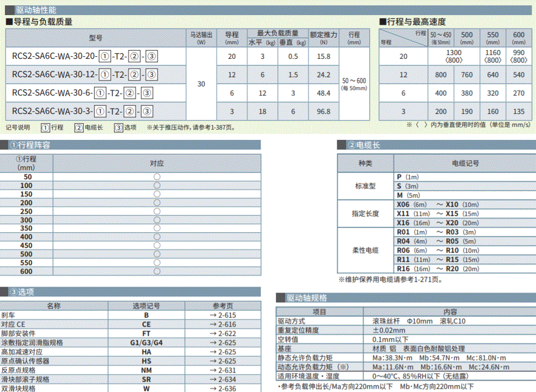This screenshot has width=536, height=392.
Task: Select cable code S (3m)
Action: coord(408,186)
